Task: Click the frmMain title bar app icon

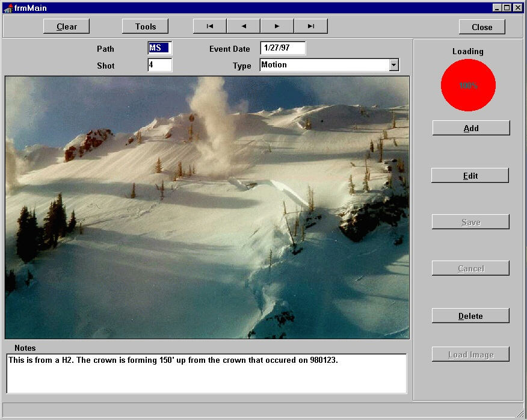Action: pos(8,8)
